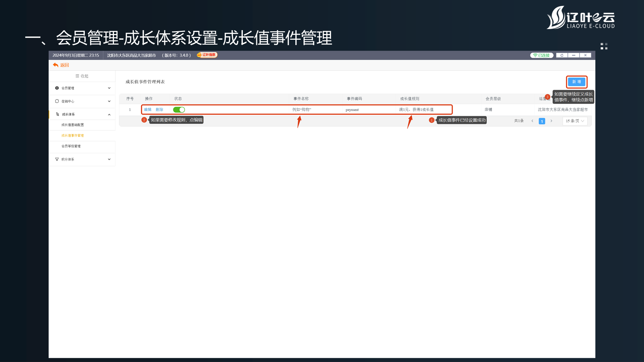Open the 15条/页 page size dropdown
Screen dimensions: 644x362
(575, 121)
